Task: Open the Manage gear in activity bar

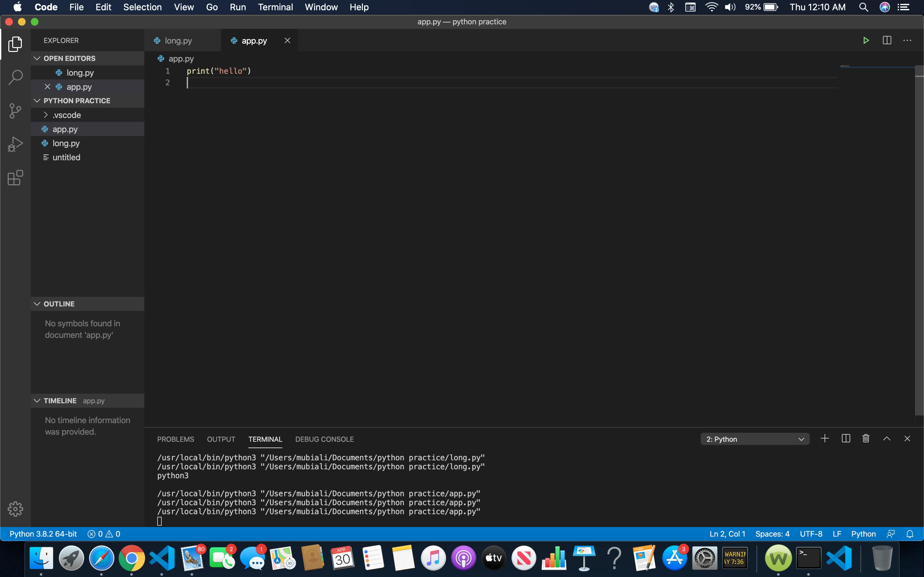Action: [x=15, y=509]
